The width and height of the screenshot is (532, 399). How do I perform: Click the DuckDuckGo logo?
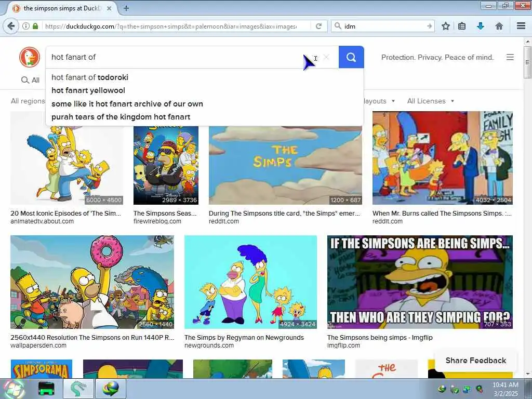[30, 57]
